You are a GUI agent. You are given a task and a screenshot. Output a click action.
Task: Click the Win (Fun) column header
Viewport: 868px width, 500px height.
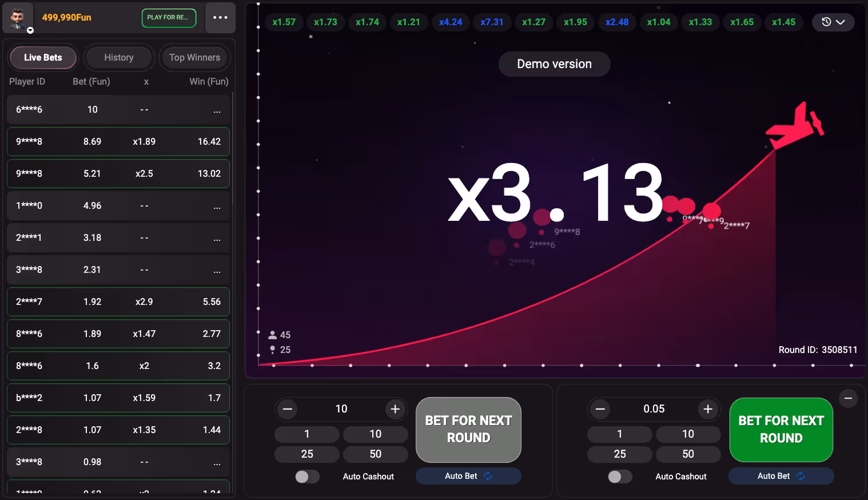pos(209,82)
